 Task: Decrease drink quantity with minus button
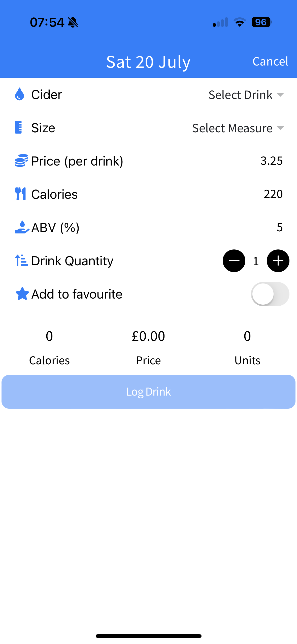234,261
